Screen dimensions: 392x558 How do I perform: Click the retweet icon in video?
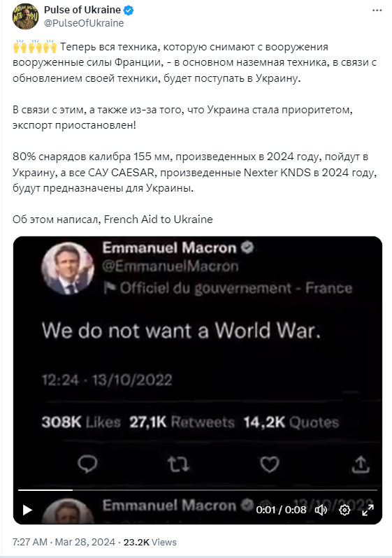pos(178,464)
